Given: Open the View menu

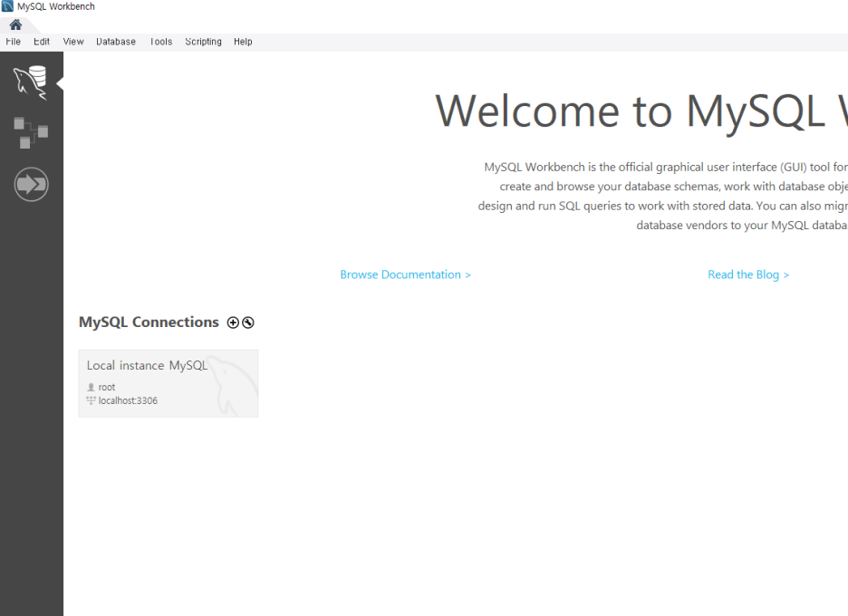Looking at the screenshot, I should (73, 42).
